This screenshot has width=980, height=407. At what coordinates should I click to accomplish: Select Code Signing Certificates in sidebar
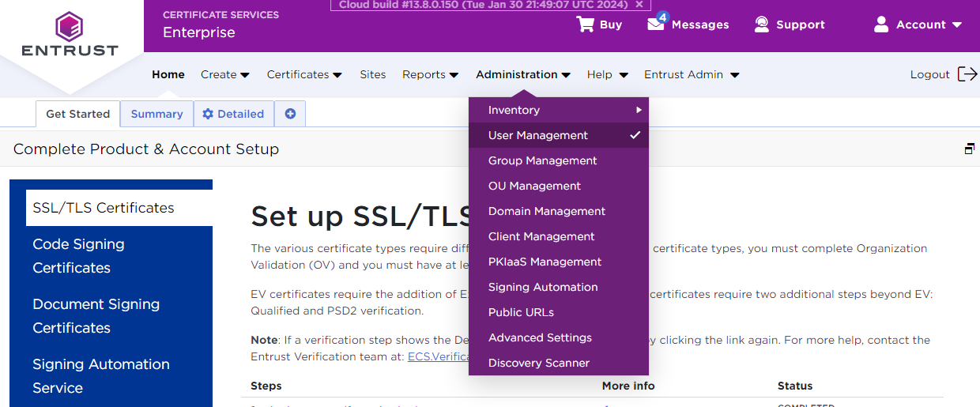[78, 255]
